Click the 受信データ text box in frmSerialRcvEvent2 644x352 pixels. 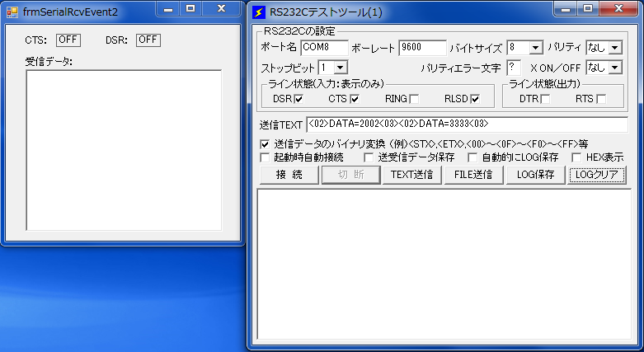coord(124,150)
